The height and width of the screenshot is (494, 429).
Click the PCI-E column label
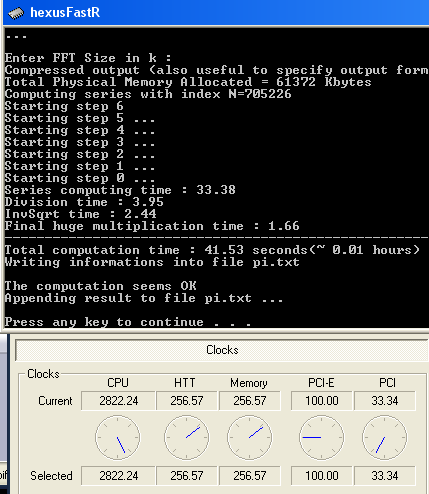coord(321,383)
